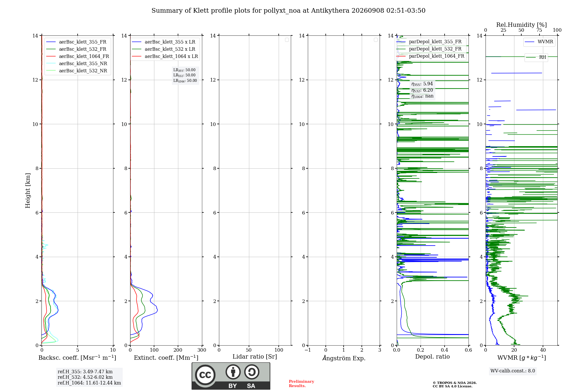Click the aerBsc_klett_355_FR legend entry

(x=76, y=42)
